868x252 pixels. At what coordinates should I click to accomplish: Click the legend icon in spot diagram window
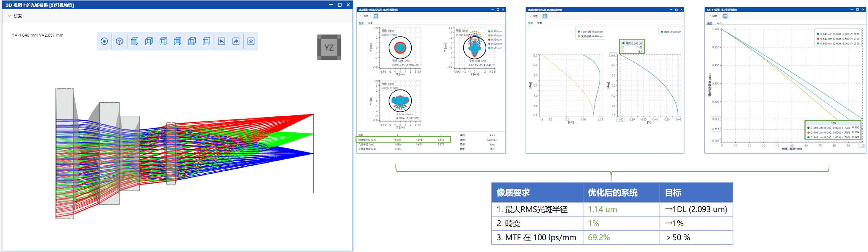click(376, 16)
